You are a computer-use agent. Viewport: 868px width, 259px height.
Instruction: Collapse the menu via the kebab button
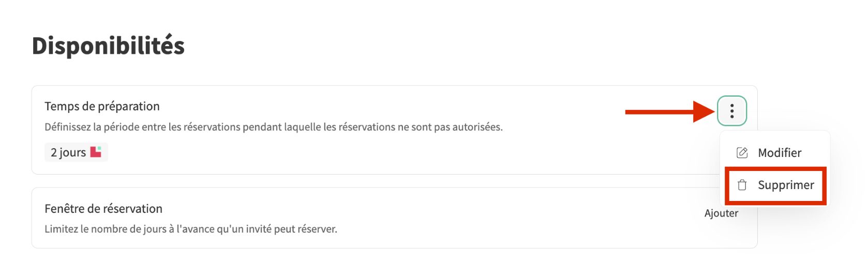[731, 111]
